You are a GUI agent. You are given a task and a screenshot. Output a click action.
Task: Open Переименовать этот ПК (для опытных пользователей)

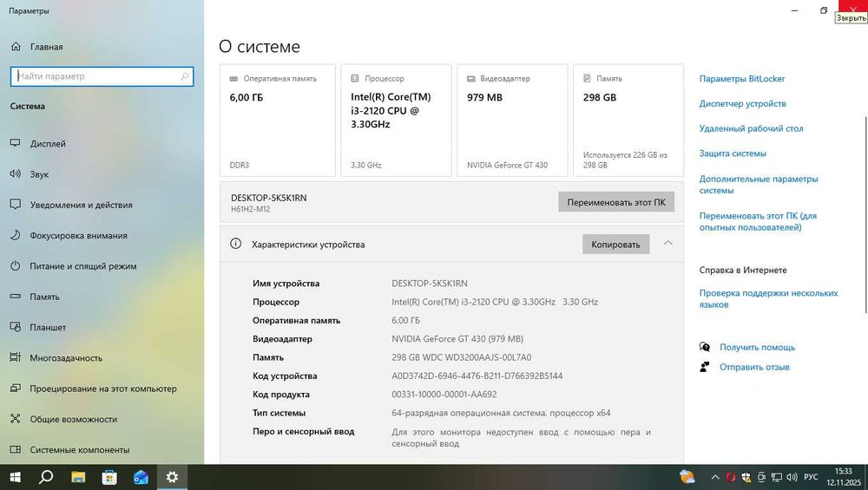pyautogui.click(x=758, y=221)
